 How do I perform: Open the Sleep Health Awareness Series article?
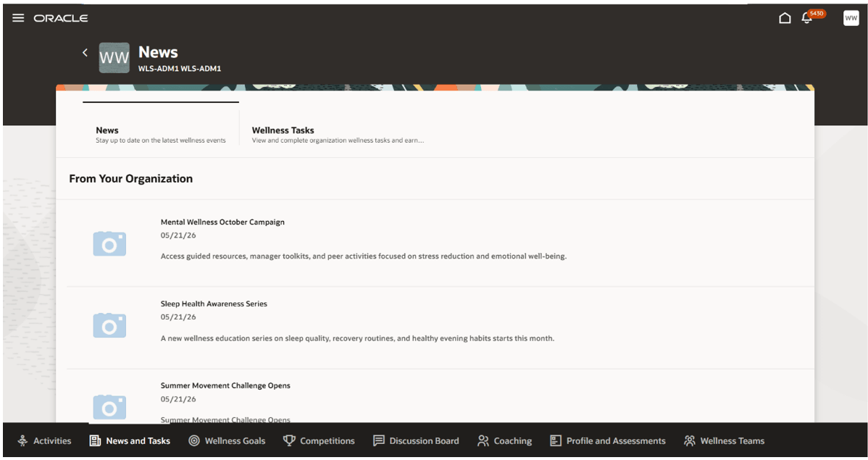214,304
